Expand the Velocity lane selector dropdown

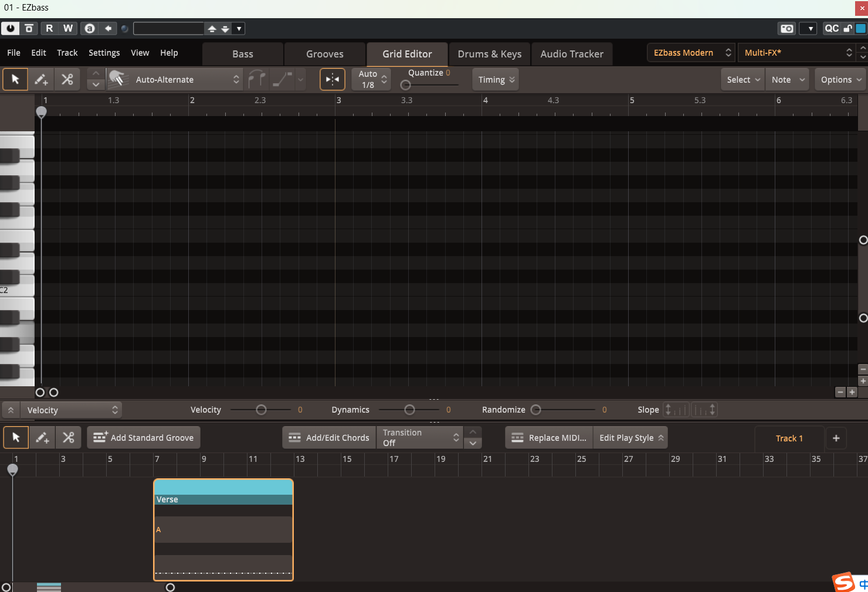(x=70, y=410)
